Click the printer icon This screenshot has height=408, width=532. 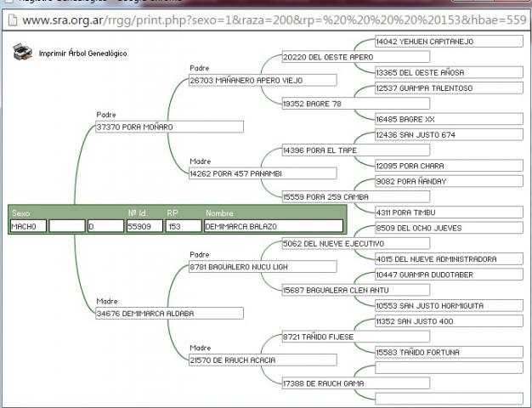coord(21,52)
